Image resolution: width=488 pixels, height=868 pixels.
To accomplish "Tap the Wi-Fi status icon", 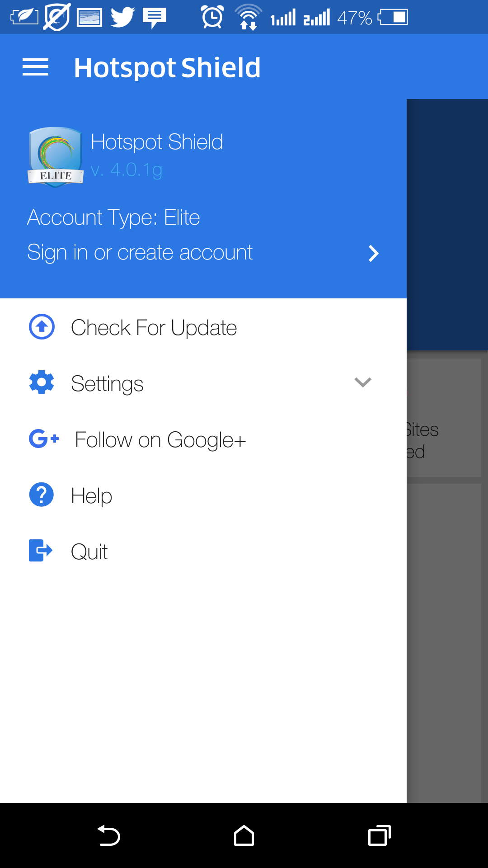I will (248, 17).
